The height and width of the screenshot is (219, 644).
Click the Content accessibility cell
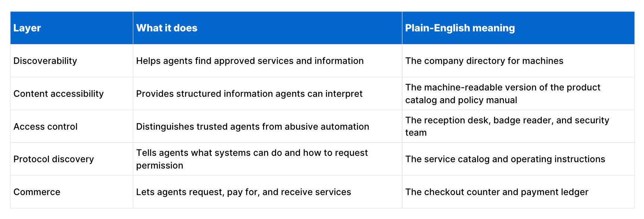(72, 94)
